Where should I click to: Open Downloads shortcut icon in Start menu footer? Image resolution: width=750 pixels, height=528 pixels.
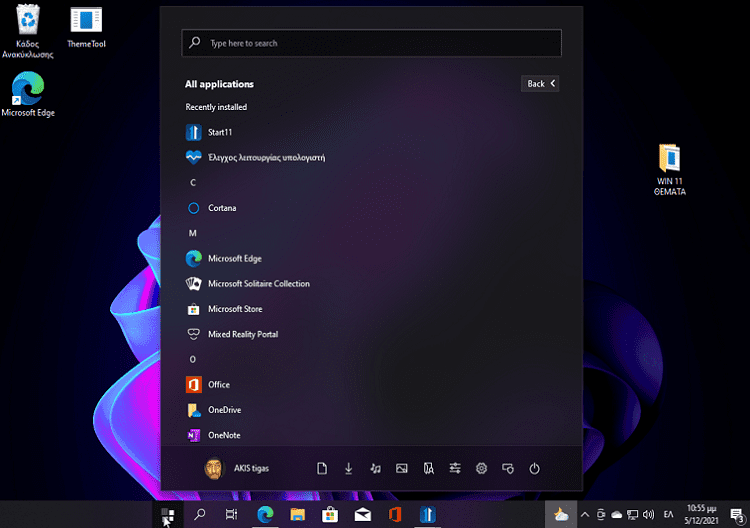[349, 469]
